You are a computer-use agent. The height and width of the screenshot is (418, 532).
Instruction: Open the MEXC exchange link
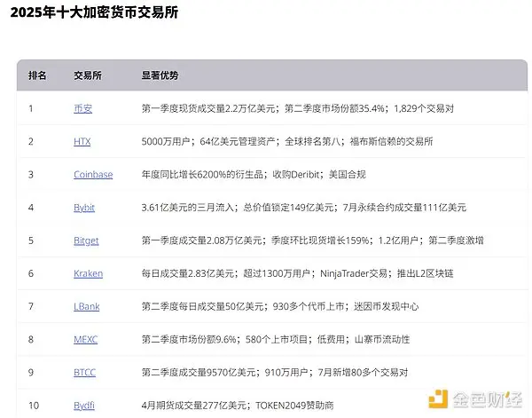click(85, 339)
